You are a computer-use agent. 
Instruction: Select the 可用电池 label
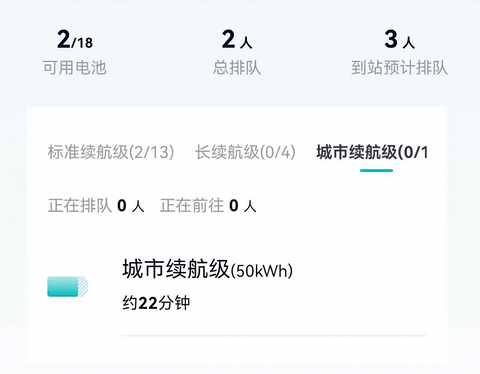click(x=74, y=68)
